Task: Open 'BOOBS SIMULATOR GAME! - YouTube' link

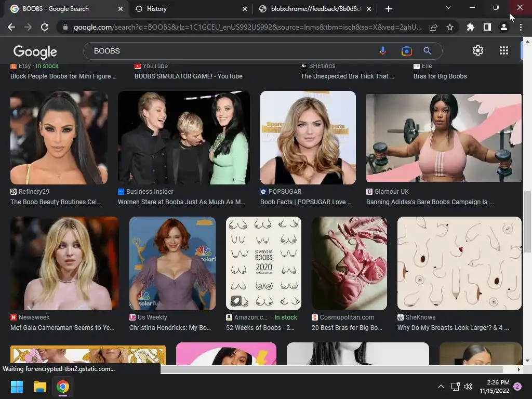Action: [188, 76]
